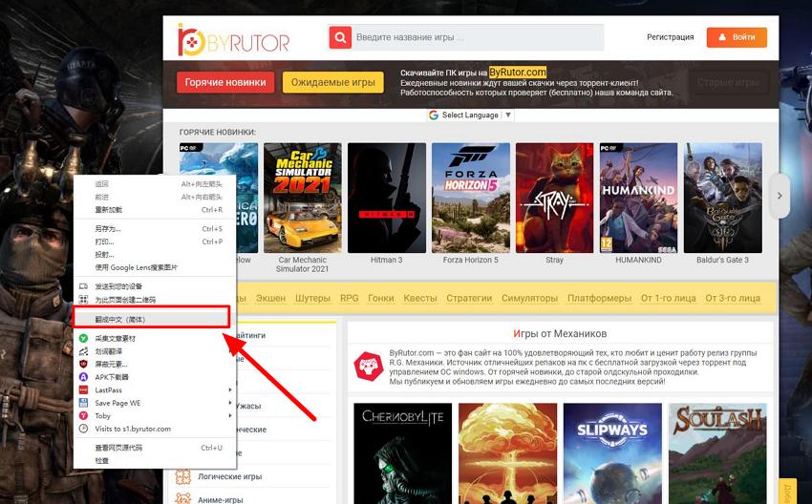Click into the game search input field

pyautogui.click(x=478, y=37)
